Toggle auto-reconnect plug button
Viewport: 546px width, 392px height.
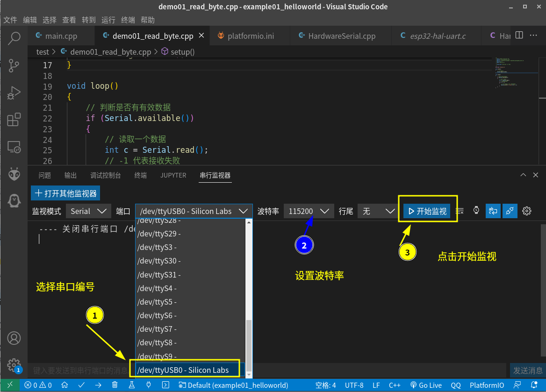pos(510,211)
